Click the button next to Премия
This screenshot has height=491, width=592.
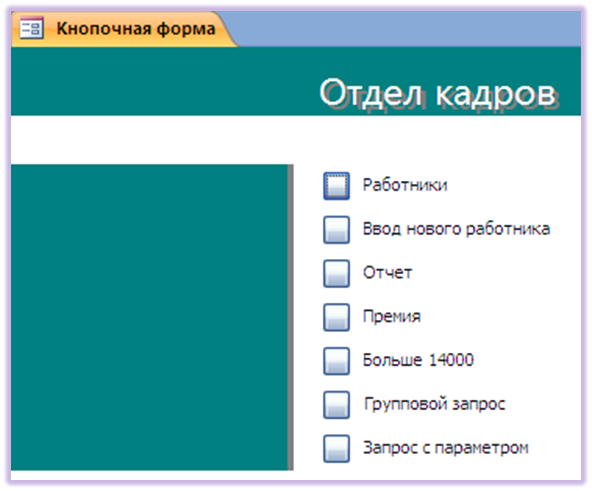336,317
